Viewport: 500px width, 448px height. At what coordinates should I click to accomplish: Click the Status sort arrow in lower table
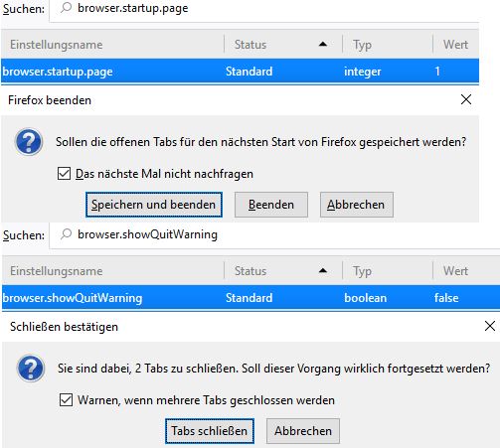[x=323, y=270]
